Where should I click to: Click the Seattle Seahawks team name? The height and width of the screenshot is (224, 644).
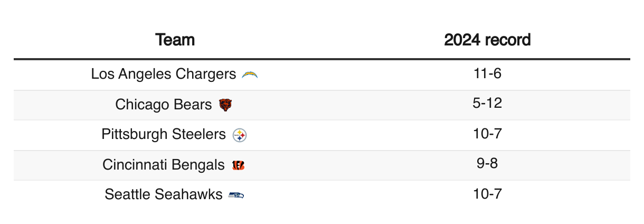(x=164, y=194)
